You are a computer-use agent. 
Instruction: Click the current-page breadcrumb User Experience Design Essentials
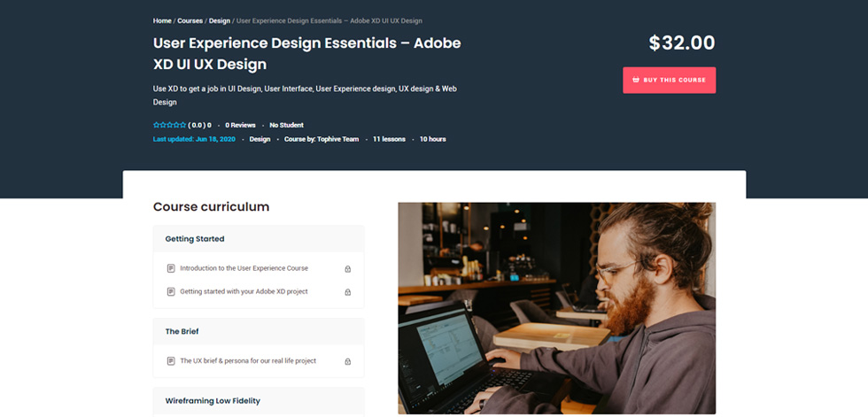329,21
